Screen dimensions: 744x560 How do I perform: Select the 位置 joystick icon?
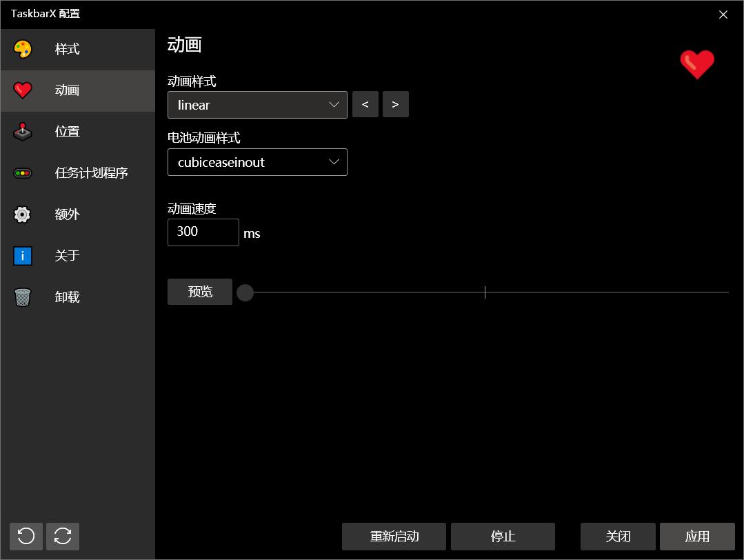(x=23, y=132)
